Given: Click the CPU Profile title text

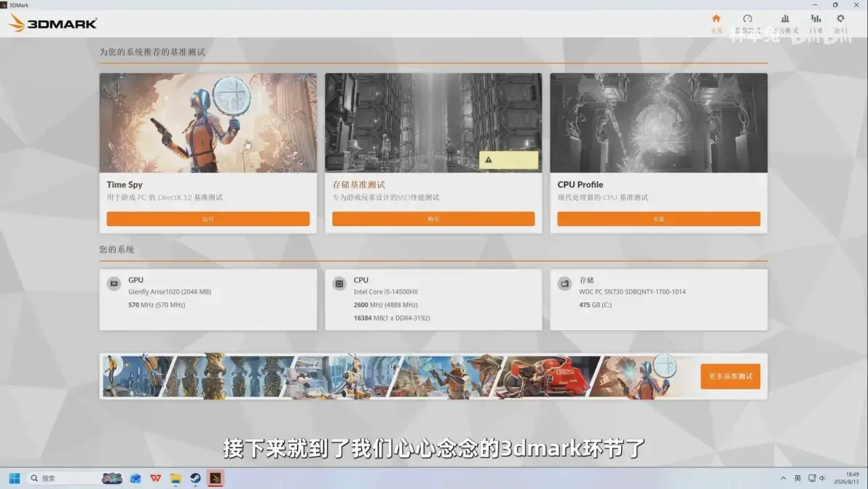Looking at the screenshot, I should [580, 184].
